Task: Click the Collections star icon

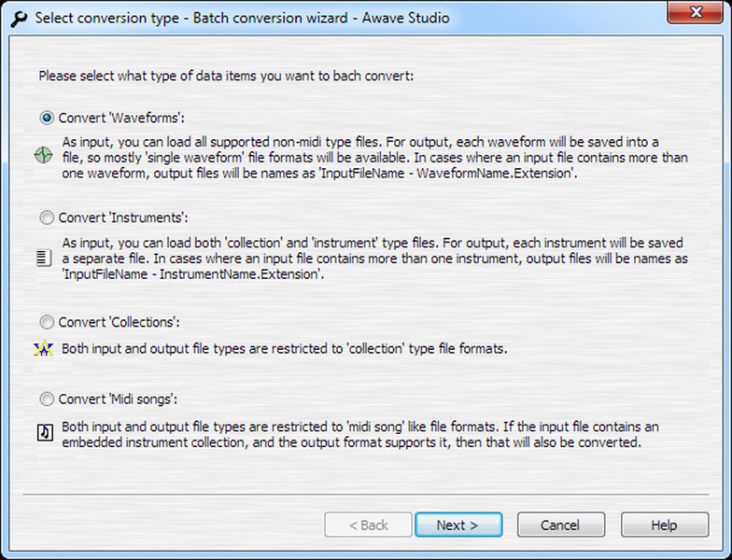Action: pyautogui.click(x=44, y=349)
